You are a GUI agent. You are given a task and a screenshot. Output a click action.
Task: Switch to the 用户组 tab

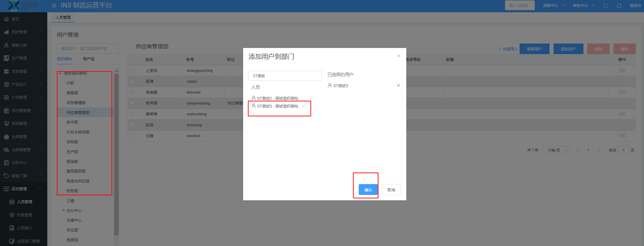[x=88, y=59]
